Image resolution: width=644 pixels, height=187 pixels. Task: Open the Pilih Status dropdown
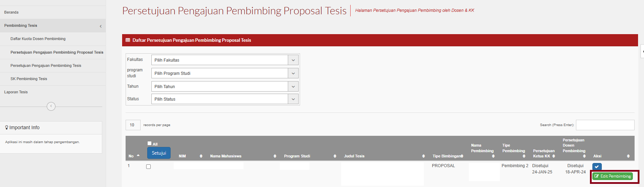[225, 99]
